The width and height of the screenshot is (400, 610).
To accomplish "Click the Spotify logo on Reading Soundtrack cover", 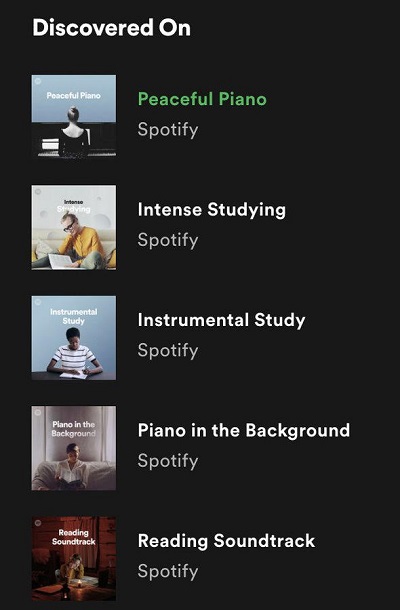I will point(38,523).
